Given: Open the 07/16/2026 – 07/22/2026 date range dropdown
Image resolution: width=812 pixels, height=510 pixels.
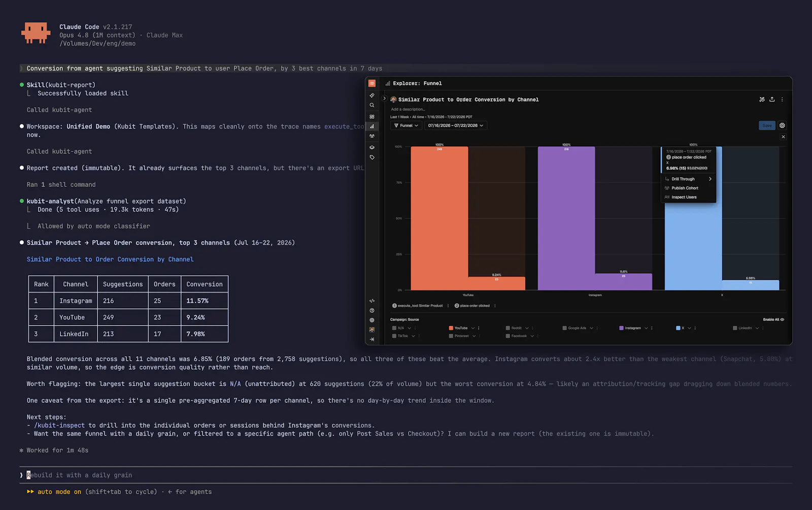Looking at the screenshot, I should [455, 125].
